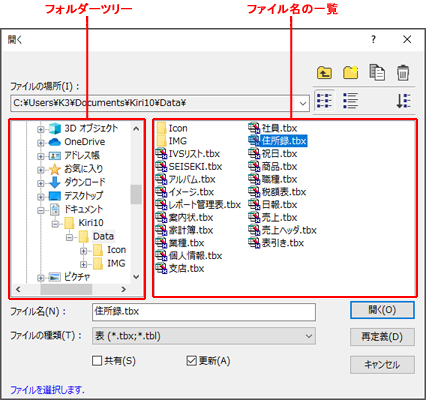Select SEISEKI.tbx file
The image size is (426, 400).
coord(189,166)
